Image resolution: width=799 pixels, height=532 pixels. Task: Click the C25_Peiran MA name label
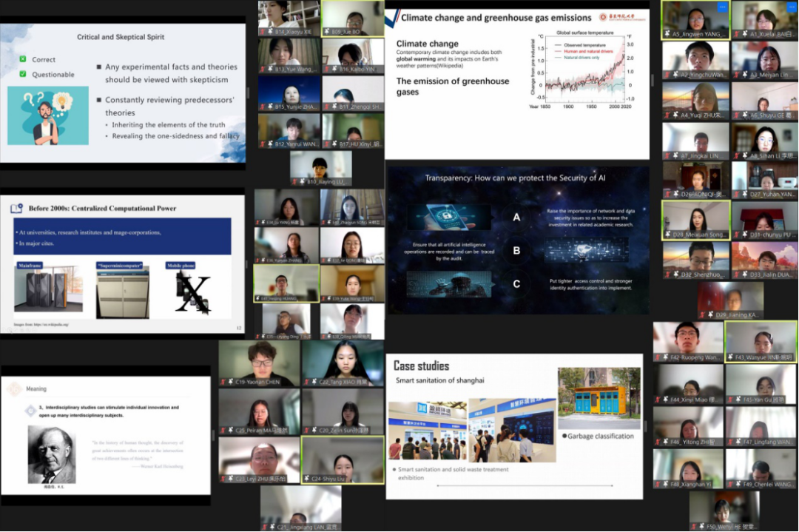pyautogui.click(x=263, y=430)
